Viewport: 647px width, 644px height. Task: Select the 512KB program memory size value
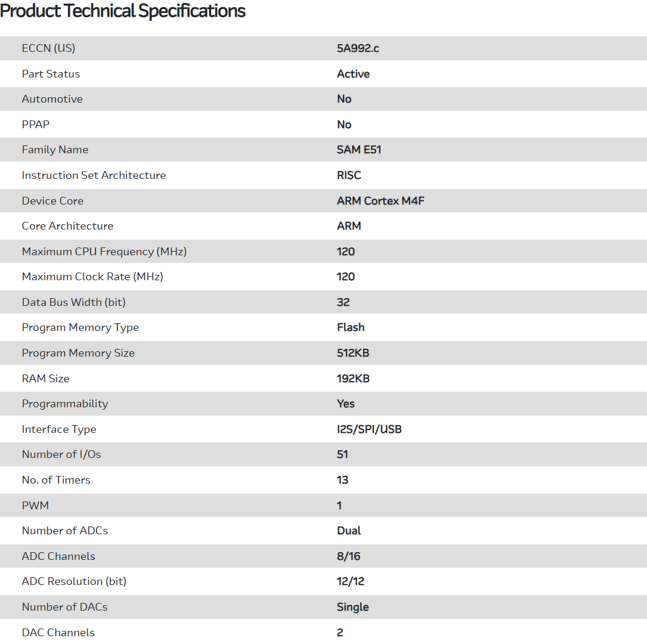353,353
